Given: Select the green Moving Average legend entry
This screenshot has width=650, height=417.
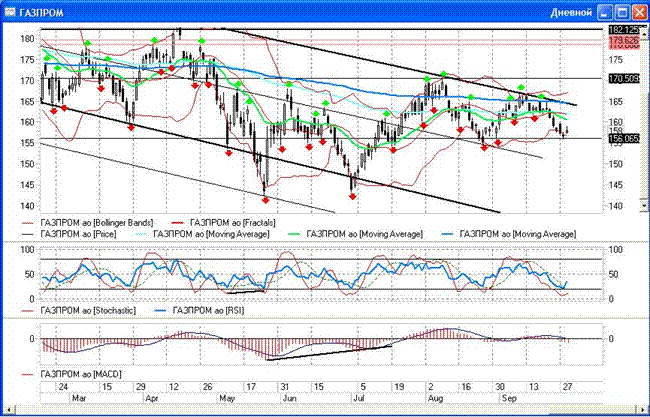Looking at the screenshot, I should [355, 234].
